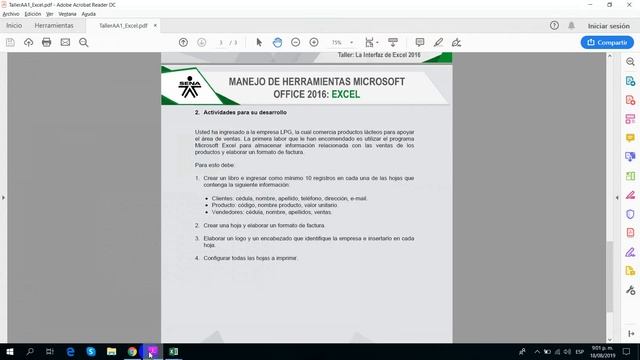The width and height of the screenshot is (640, 360).
Task: Open Protect shield tool in right pane
Action: [x=630, y=214]
